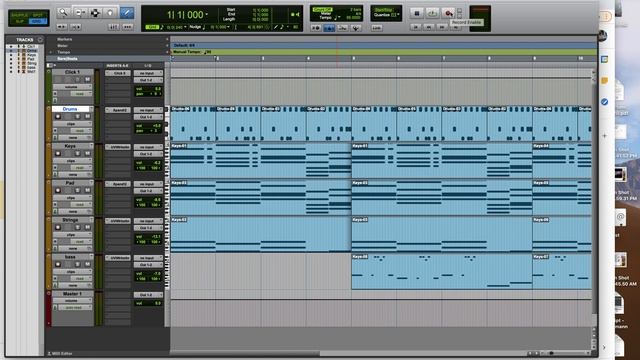Select the Pad track name

[70, 183]
